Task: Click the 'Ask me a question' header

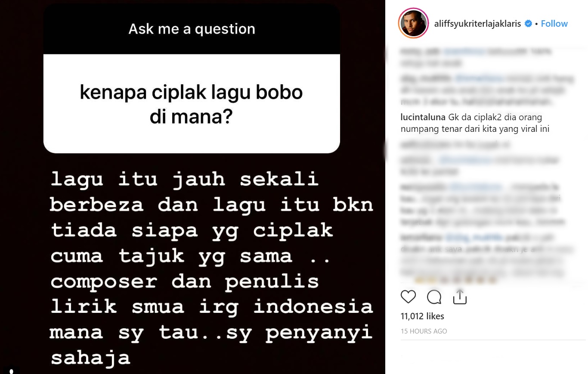Action: (x=192, y=29)
